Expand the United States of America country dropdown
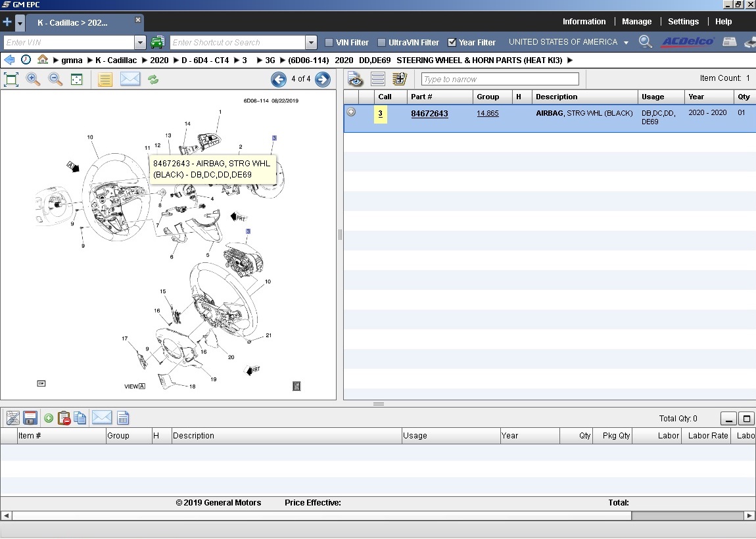756x539 pixels. pos(626,43)
